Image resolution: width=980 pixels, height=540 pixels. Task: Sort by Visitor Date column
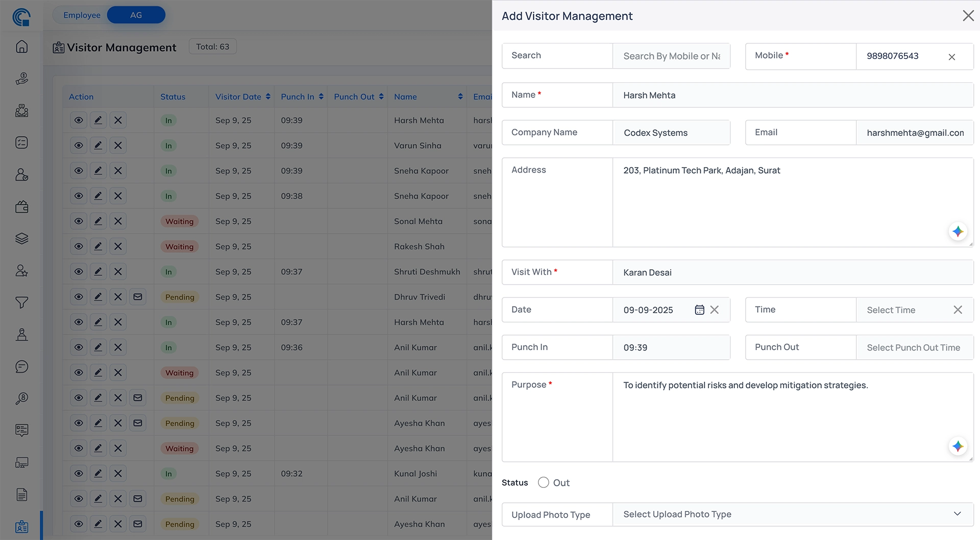[x=268, y=97]
